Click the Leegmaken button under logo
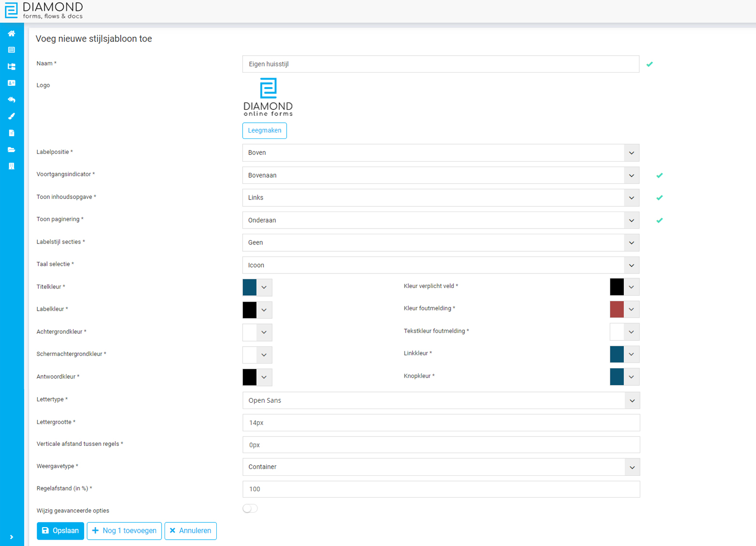Image resolution: width=756 pixels, height=546 pixels. point(264,130)
